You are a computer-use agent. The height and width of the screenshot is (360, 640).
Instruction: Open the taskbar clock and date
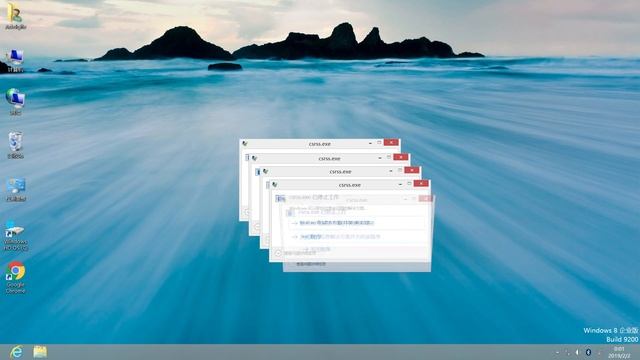pyautogui.click(x=619, y=353)
